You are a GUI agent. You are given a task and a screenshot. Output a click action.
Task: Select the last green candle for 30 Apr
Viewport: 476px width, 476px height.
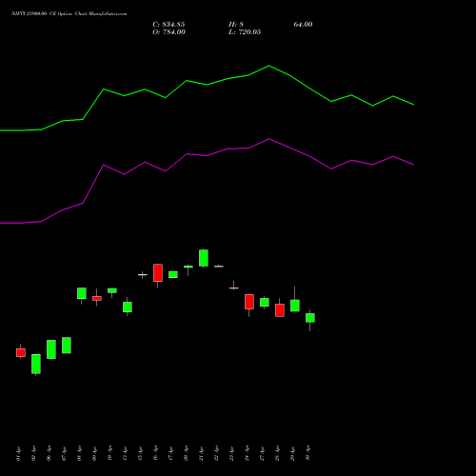(x=310, y=318)
